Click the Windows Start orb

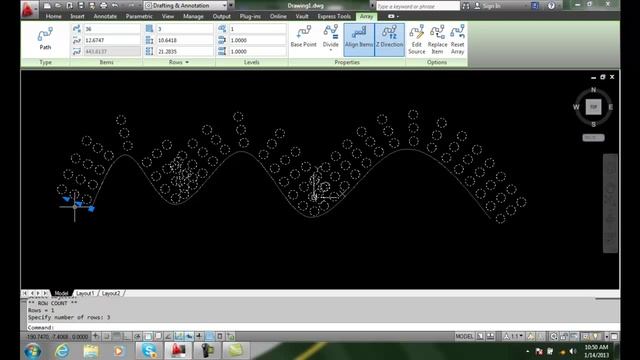coord(33,351)
